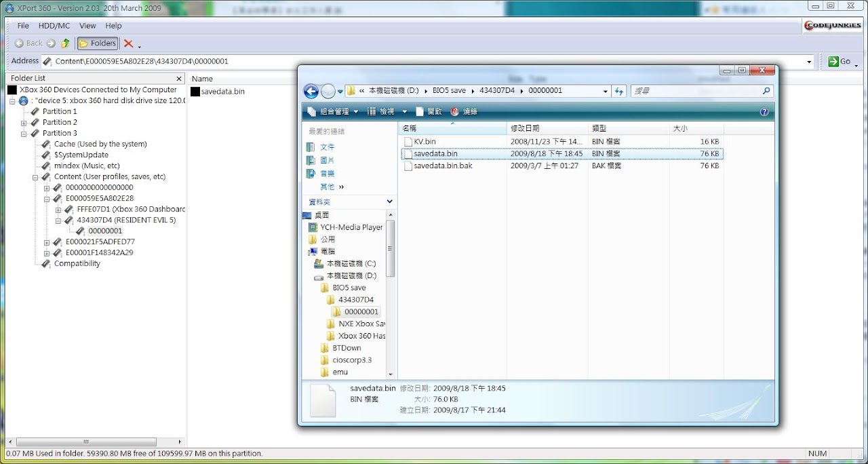The height and width of the screenshot is (464, 868).
Task: Collapse the 434307D4 (RESIDENT EVIL 5) node
Action: 58,220
